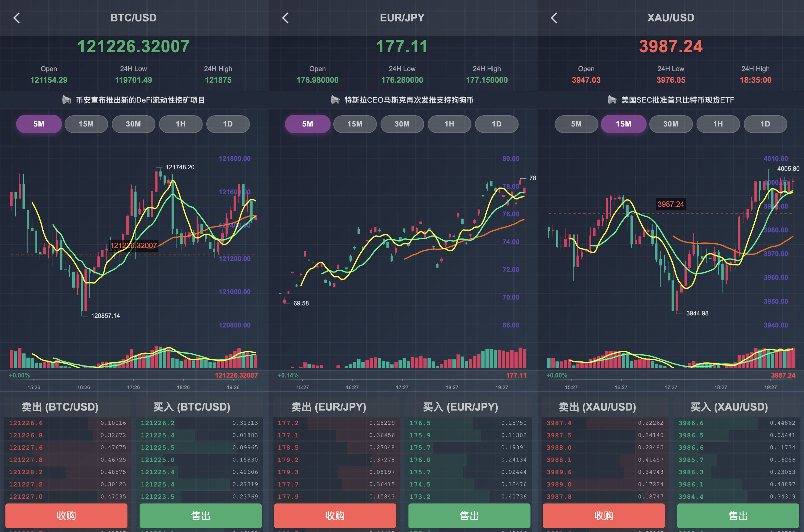The image size is (804, 532).
Task: Select 1D timeframe on EUR/JPY chart
Action: point(496,124)
